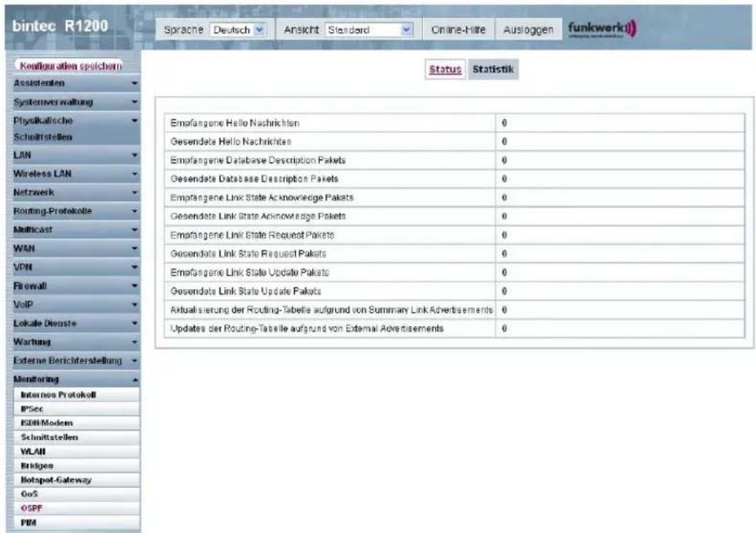
Task: Click External Advertisements row label
Action: pyautogui.click(x=306, y=328)
